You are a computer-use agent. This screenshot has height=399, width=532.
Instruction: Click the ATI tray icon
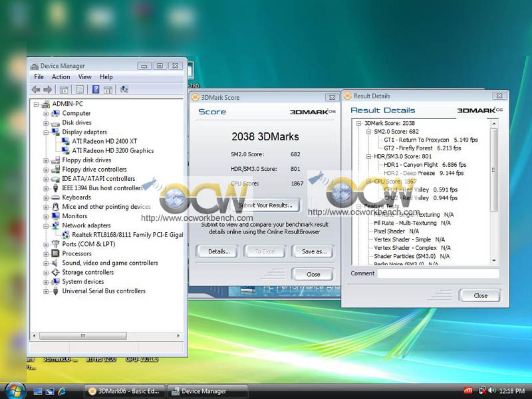click(468, 391)
